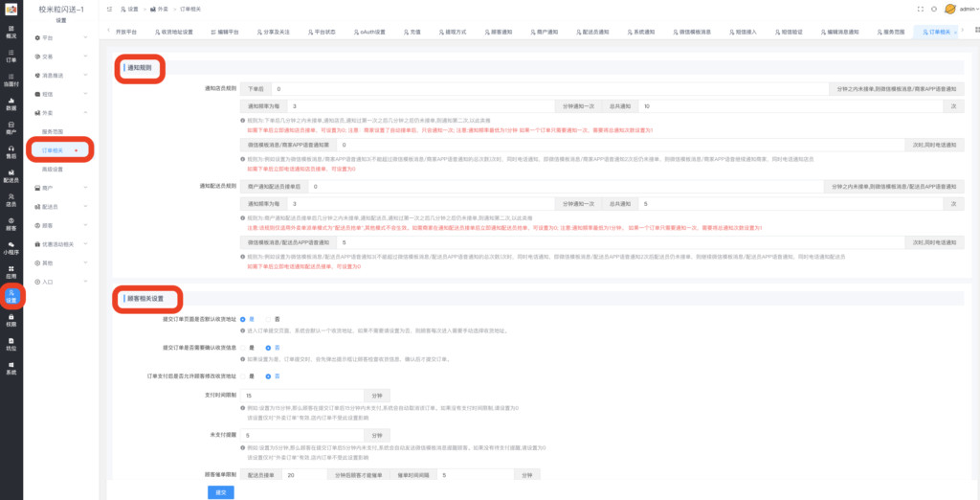980x500 pixels.
Task: Collapse the sidebar with the menu fold icon
Action: pyautogui.click(x=110, y=9)
